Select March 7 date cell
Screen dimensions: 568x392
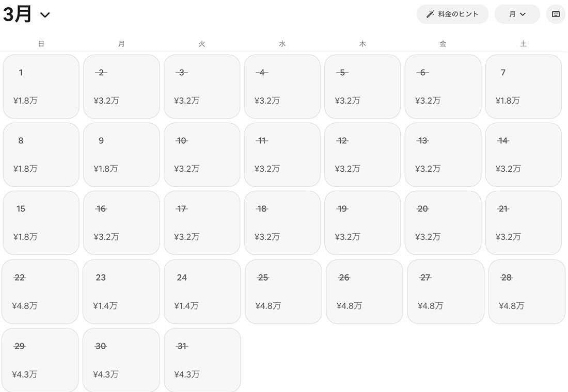[x=523, y=87]
